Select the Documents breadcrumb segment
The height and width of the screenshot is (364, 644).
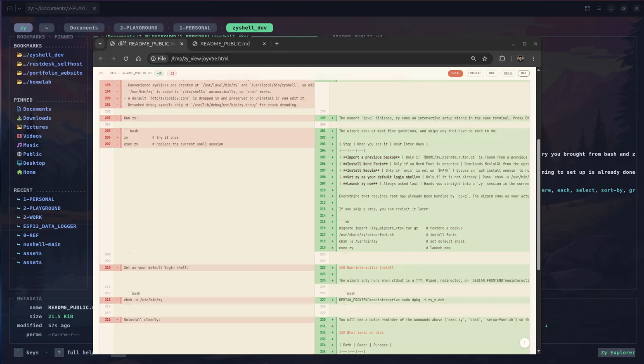(x=84, y=28)
